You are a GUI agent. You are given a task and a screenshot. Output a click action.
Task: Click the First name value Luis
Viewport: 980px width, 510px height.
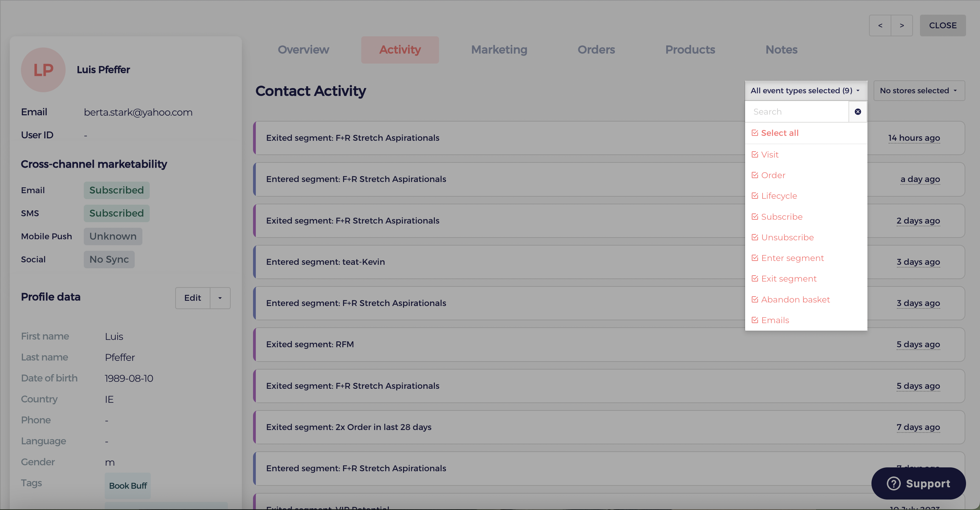[x=114, y=336]
